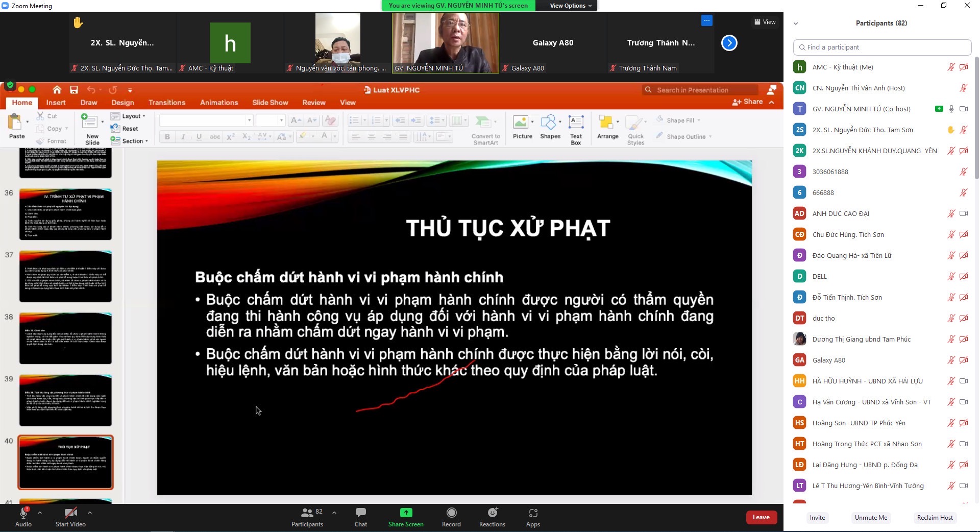The height and width of the screenshot is (532, 980).
Task: Open the Transitions ribbon tab
Action: [x=167, y=103]
